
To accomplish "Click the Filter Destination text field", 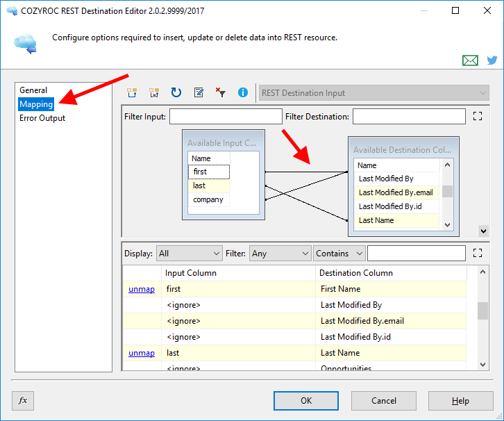I will (409, 117).
